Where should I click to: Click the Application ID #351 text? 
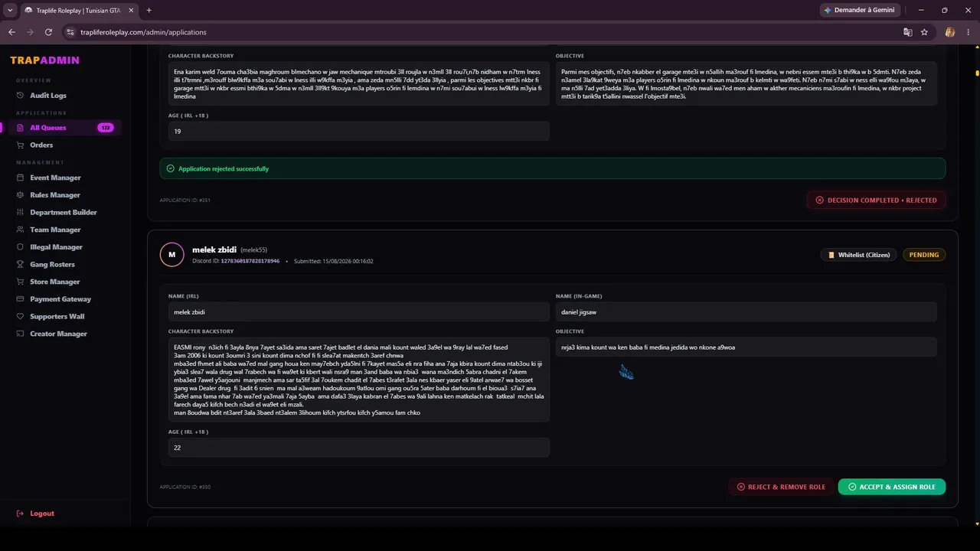(185, 201)
